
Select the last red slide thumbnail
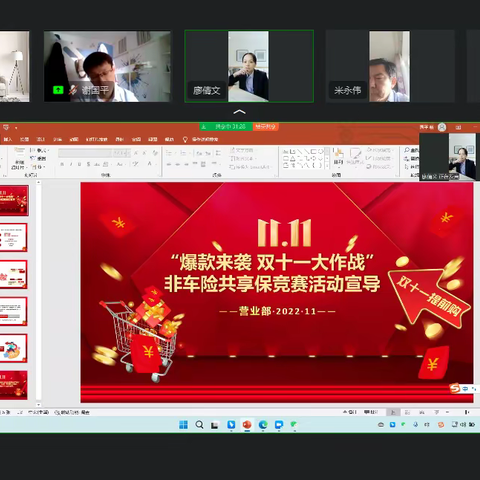click(13, 385)
